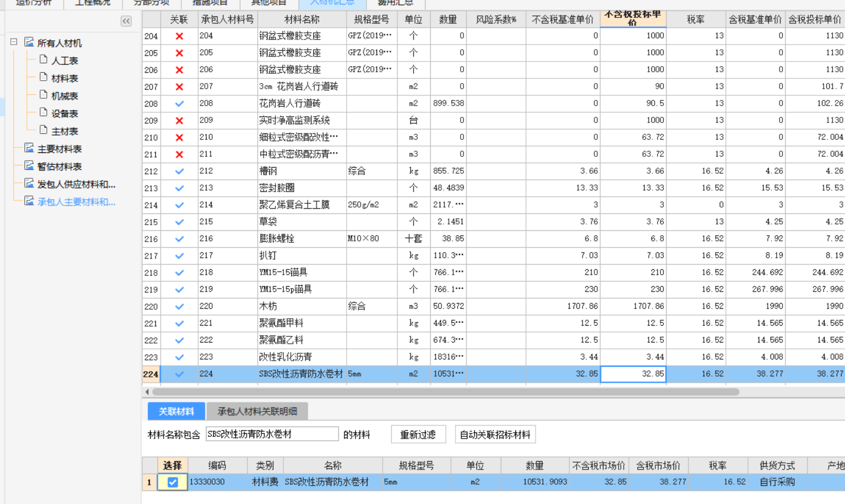Open the 承包人材料关联明细 tab
The width and height of the screenshot is (845, 504).
coord(257,411)
